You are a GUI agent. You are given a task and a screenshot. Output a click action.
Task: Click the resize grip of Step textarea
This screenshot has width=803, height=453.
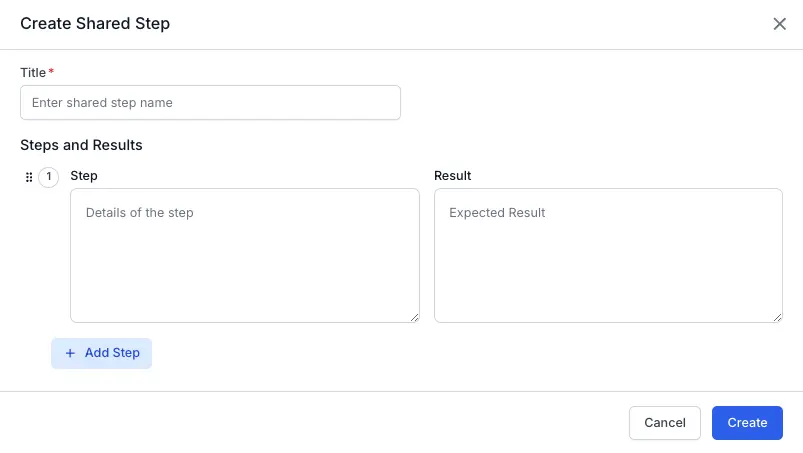tap(413, 316)
